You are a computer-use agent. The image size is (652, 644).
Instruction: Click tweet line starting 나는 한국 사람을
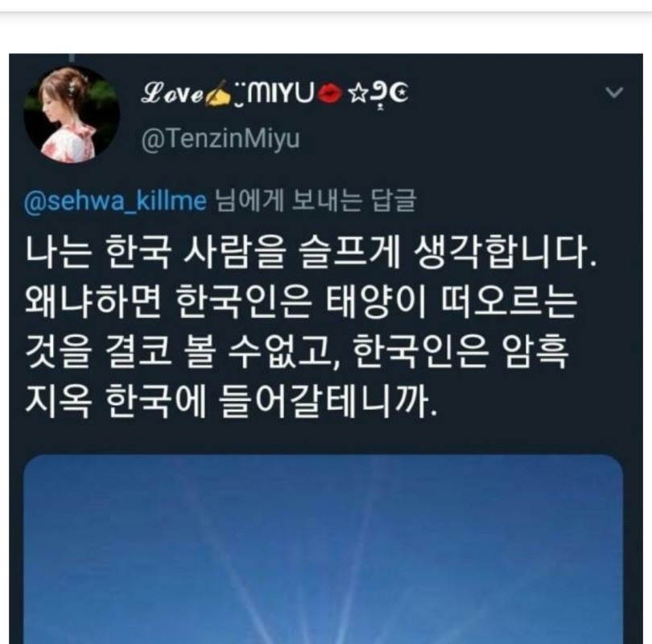(311, 252)
